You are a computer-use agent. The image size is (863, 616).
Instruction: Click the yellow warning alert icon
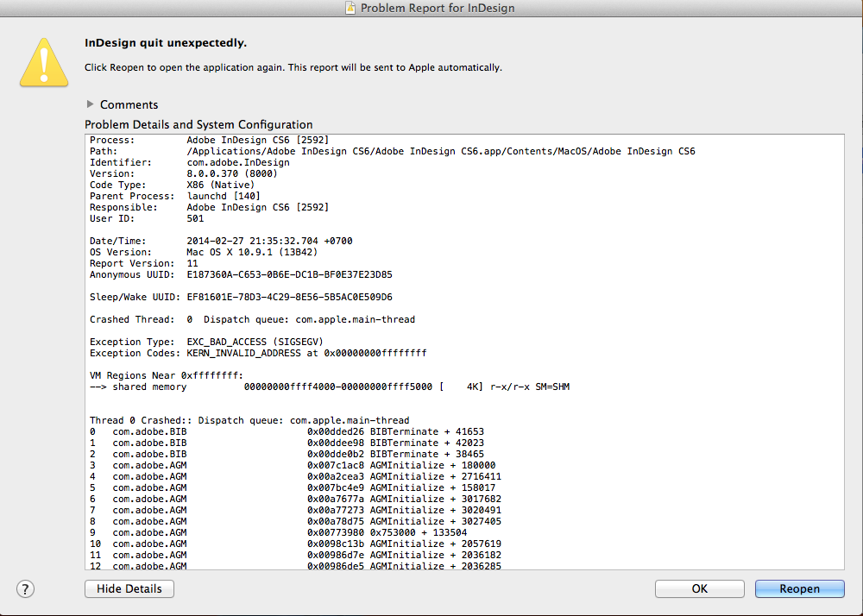point(44,63)
